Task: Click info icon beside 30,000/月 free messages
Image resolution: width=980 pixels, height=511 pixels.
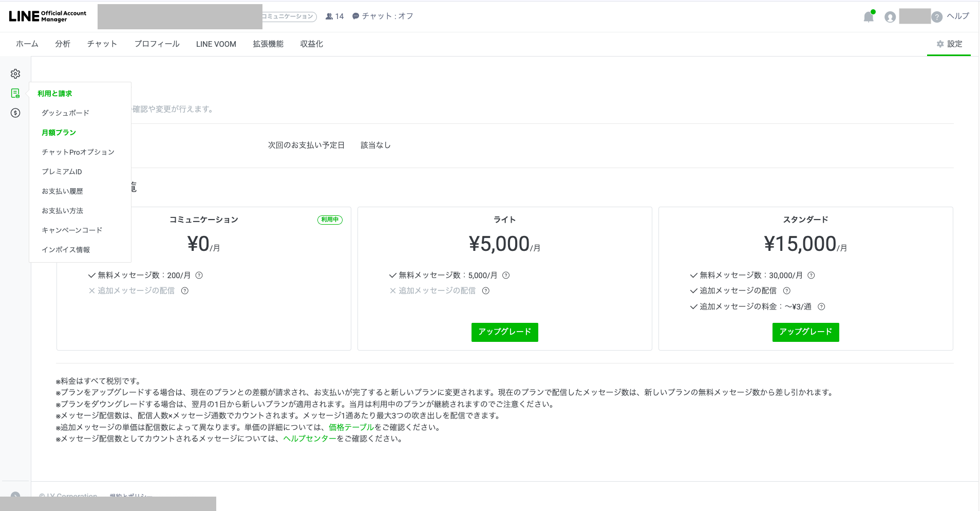Action: point(811,275)
